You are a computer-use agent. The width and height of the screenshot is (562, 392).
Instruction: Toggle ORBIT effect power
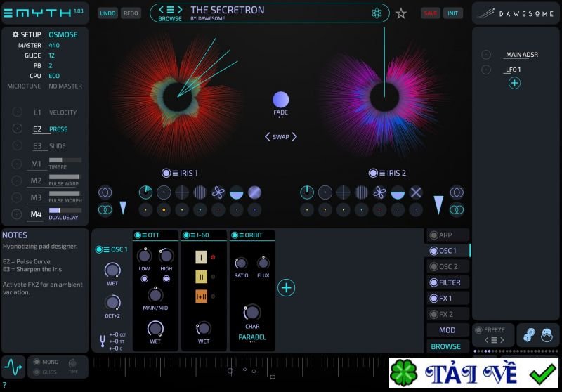point(235,235)
